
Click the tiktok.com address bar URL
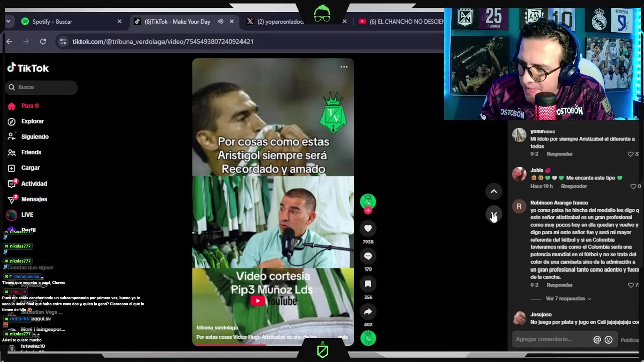163,42
